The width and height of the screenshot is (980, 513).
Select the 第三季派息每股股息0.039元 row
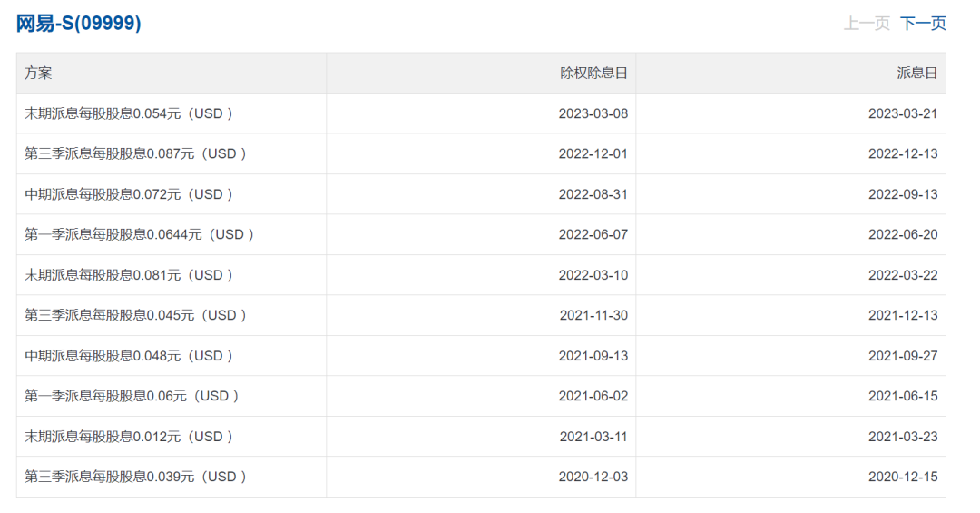pyautogui.click(x=136, y=477)
